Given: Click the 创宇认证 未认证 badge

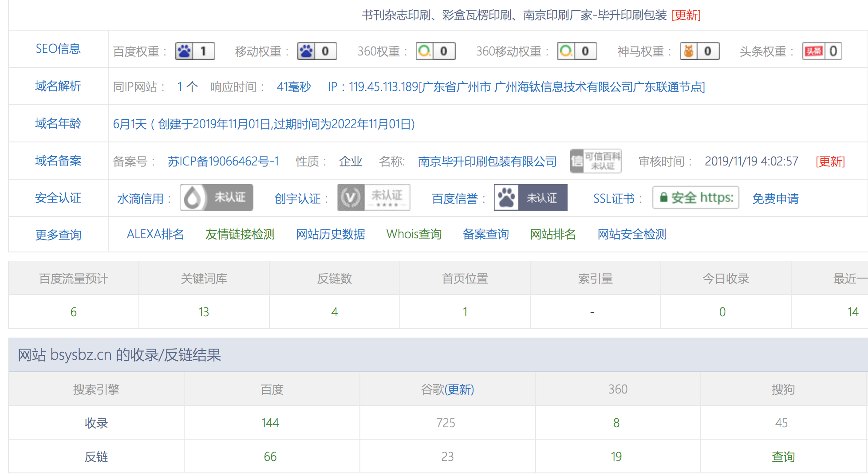Looking at the screenshot, I should [x=373, y=197].
